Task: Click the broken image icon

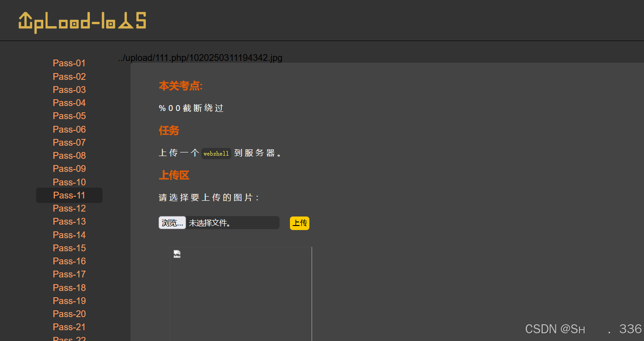Action: (x=177, y=254)
